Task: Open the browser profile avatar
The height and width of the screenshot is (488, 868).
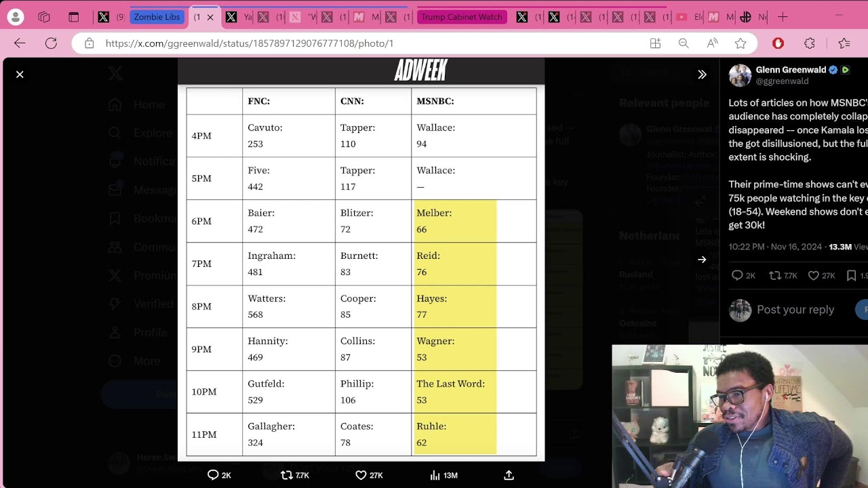Action: tap(15, 17)
